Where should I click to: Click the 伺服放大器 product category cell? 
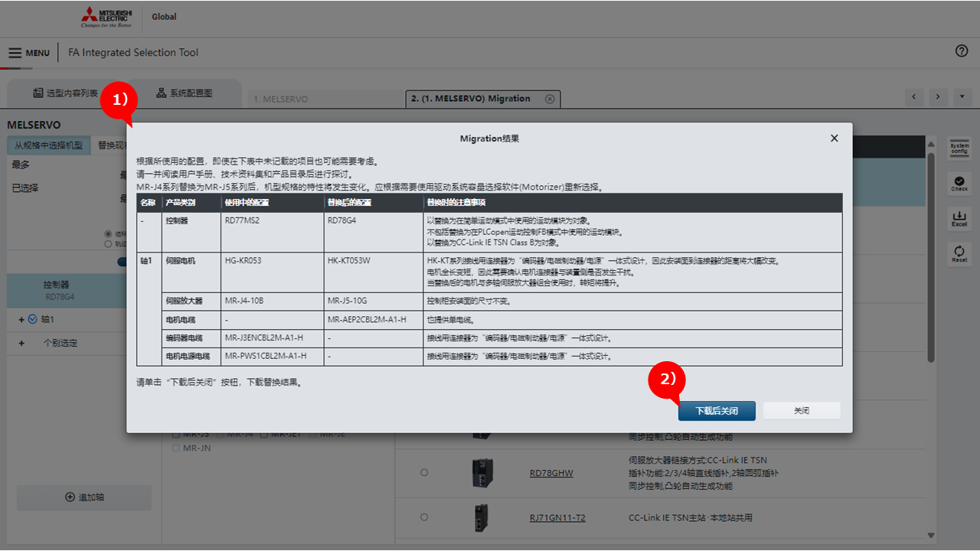191,301
